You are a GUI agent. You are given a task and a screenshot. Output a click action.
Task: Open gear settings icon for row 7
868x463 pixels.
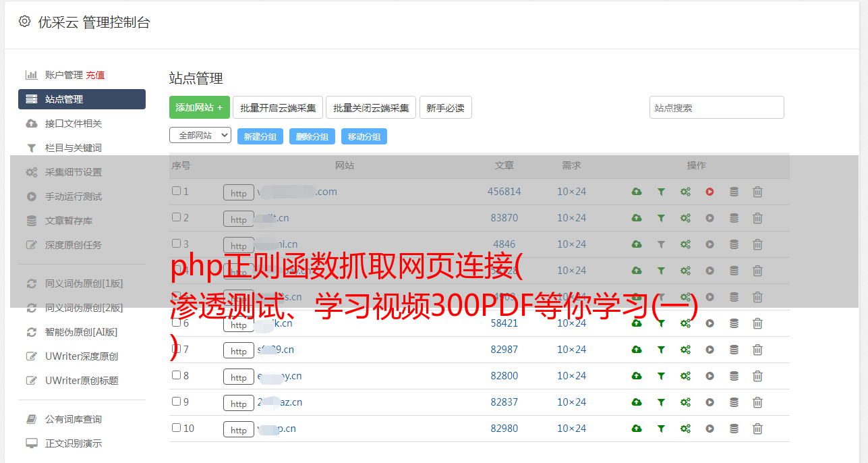click(x=685, y=350)
